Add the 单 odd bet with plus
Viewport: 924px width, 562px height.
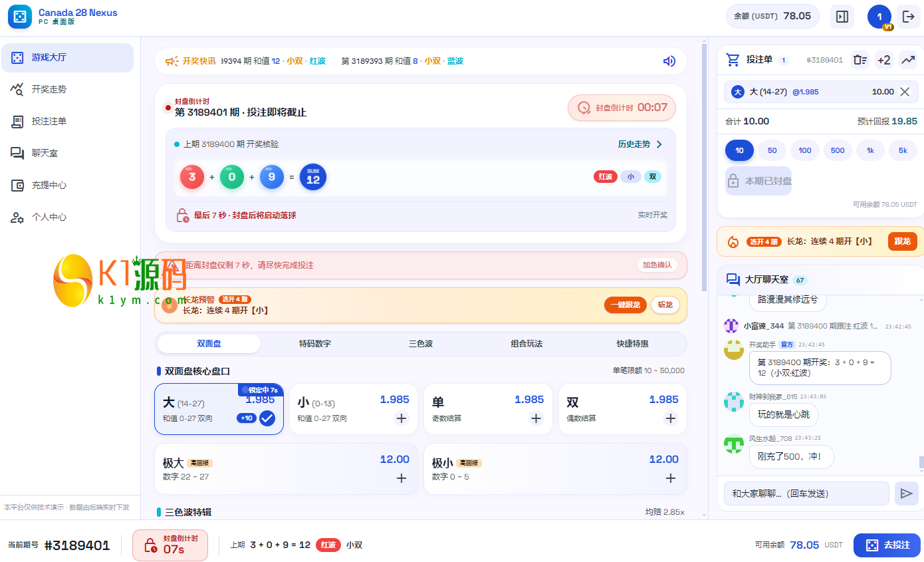point(536,418)
